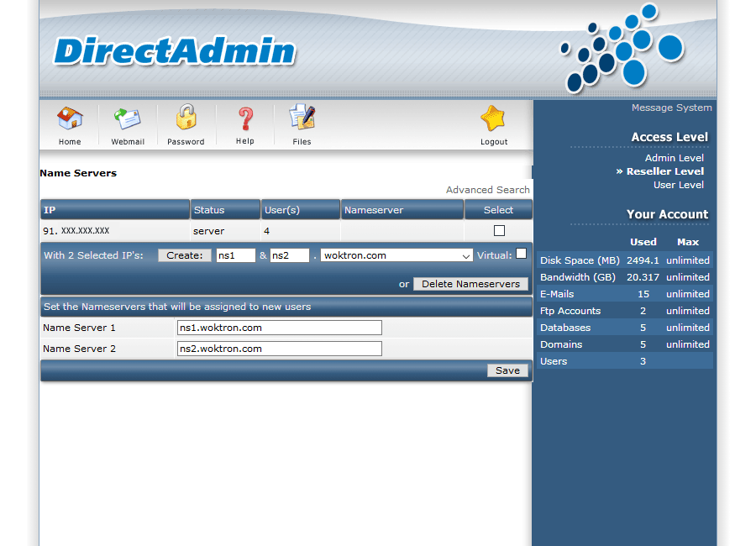Open Help with the question mark icon
Viewport: 756px width, 546px height.
point(245,118)
